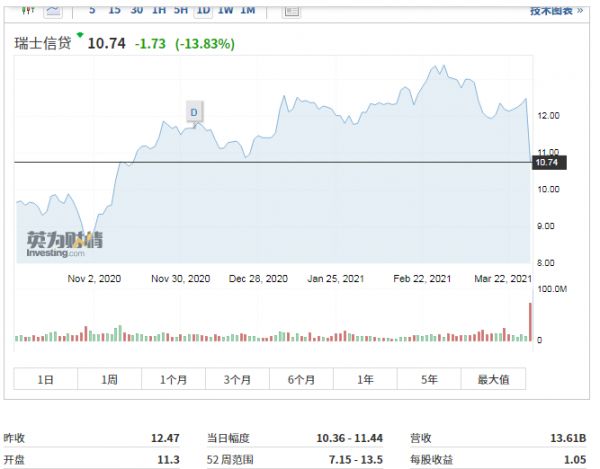Click the Investing.com watermark logo
Screen dimensions: 600x469
tap(64, 245)
